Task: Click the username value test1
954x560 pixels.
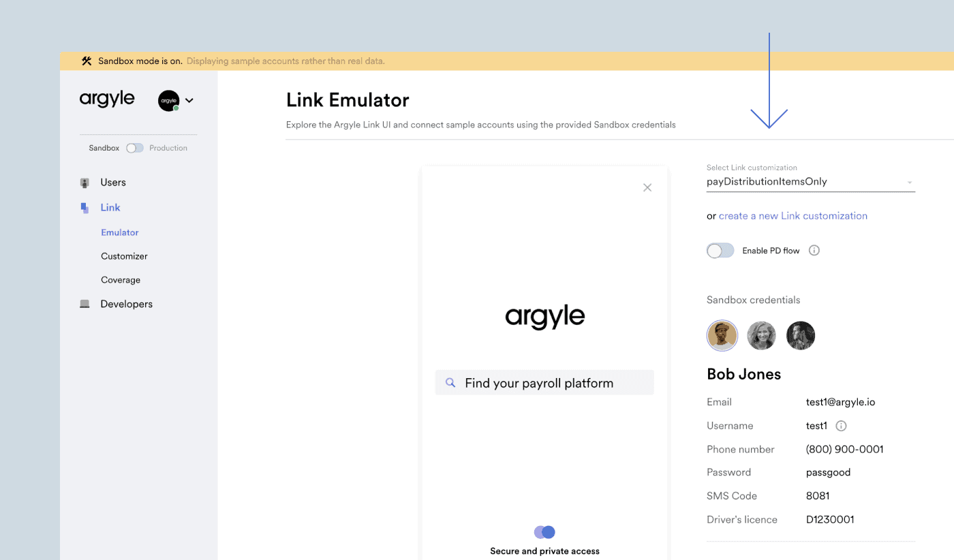Action: point(816,426)
